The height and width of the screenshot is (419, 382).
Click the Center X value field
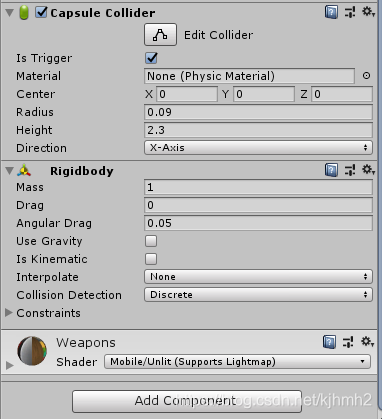click(187, 94)
